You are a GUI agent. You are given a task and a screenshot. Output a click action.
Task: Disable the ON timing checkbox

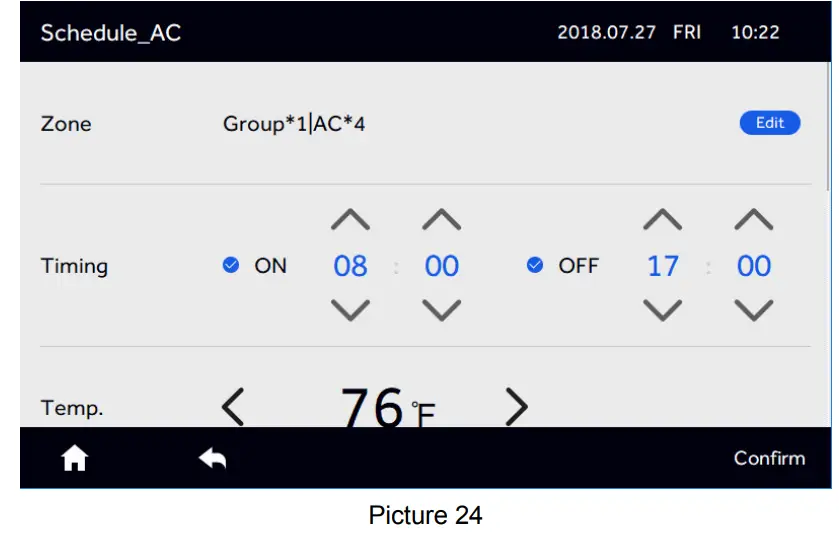(x=231, y=265)
